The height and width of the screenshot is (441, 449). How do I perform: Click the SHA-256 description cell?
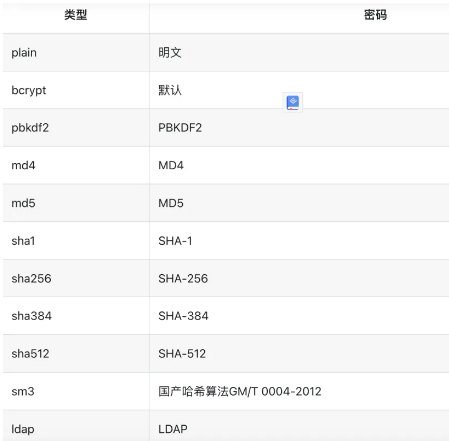tap(299, 278)
